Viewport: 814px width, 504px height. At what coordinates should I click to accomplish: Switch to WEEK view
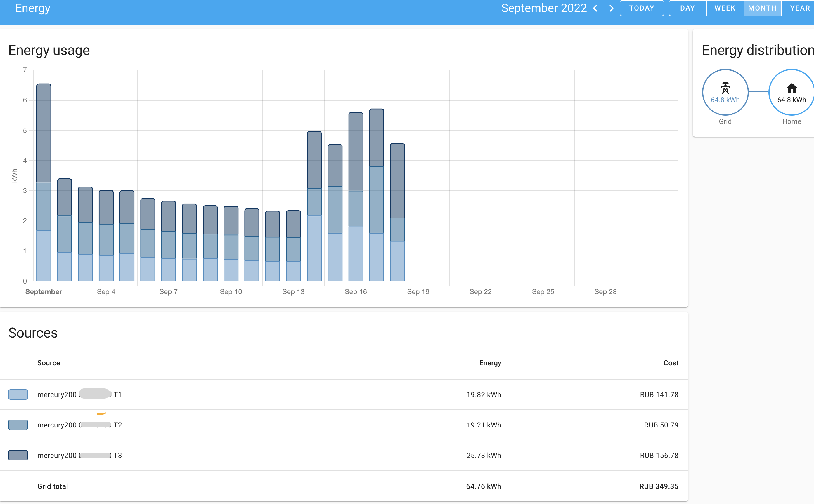[x=725, y=8]
